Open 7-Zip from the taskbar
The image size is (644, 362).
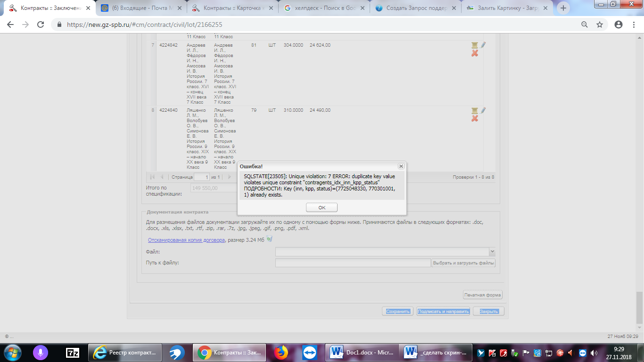73,352
